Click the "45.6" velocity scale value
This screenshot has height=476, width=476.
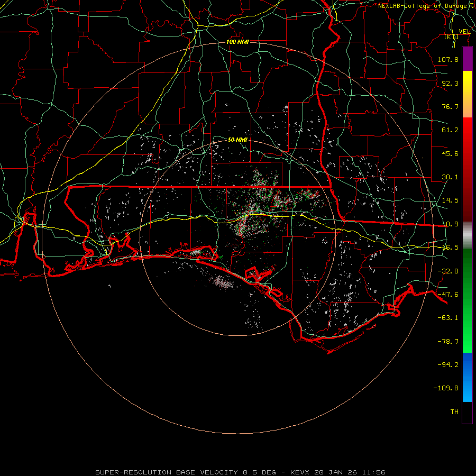[x=450, y=153]
